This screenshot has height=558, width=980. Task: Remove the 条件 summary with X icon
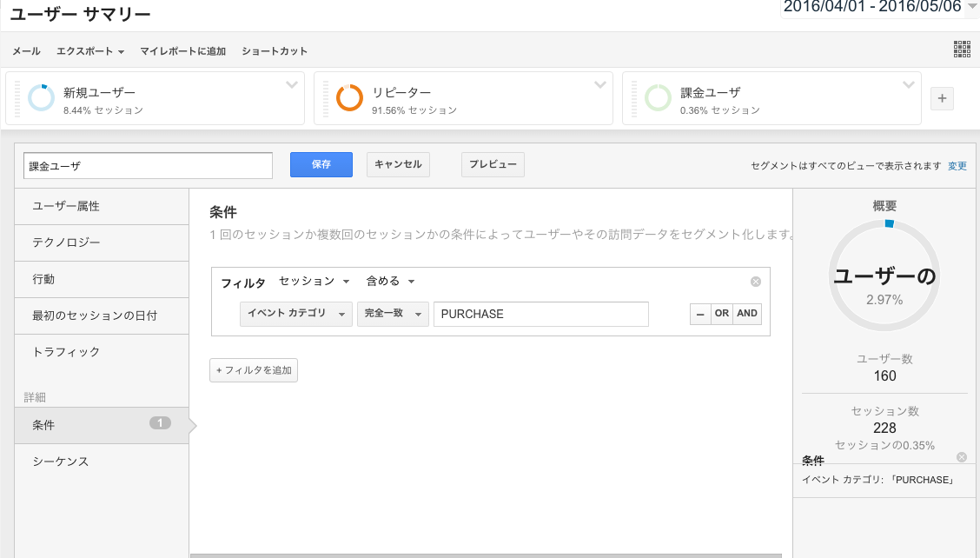pyautogui.click(x=961, y=457)
